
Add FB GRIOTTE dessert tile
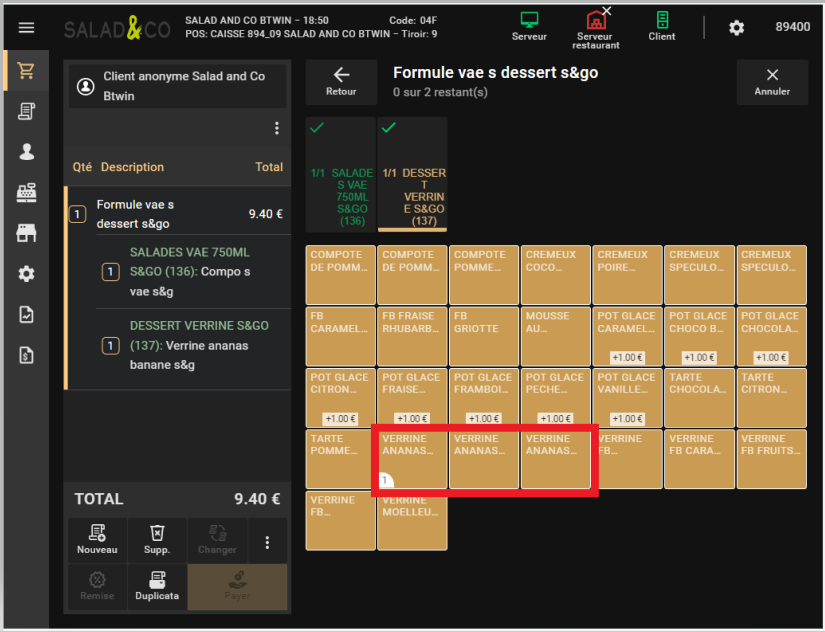484,336
